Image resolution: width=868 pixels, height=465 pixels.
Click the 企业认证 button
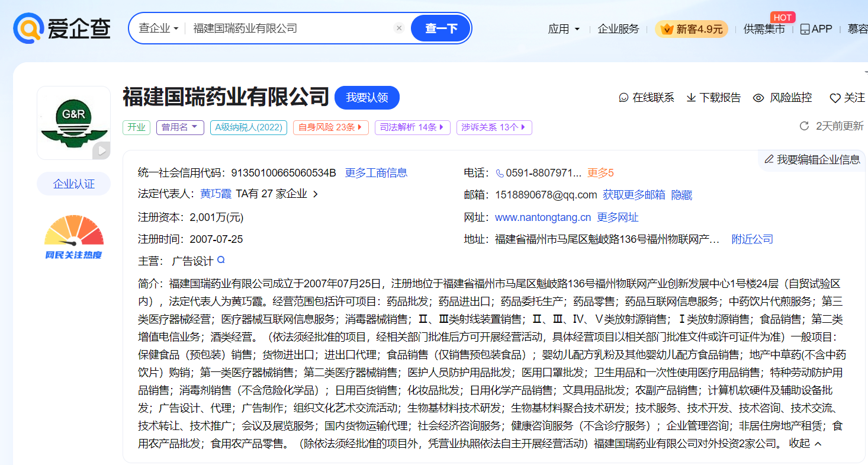click(x=74, y=184)
